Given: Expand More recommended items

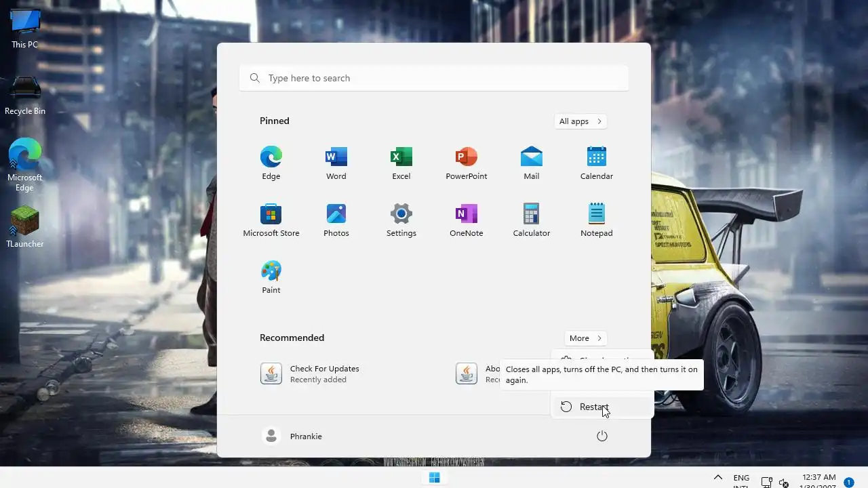Looking at the screenshot, I should point(585,338).
